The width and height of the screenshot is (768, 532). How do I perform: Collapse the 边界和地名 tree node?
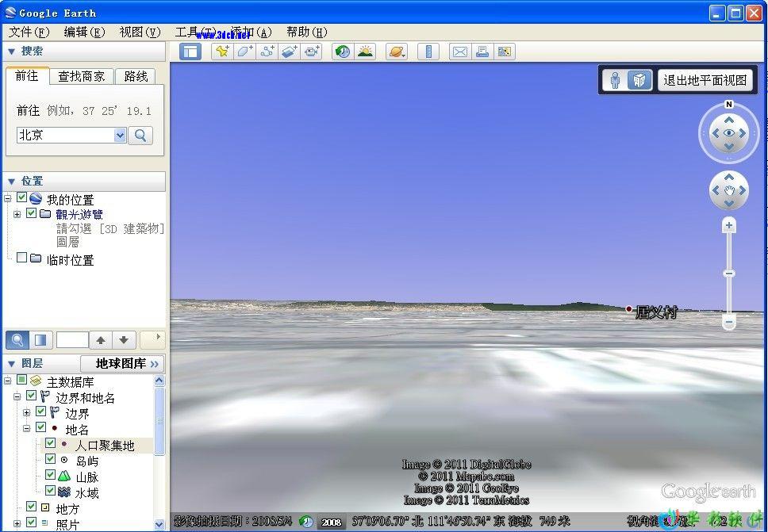point(17,396)
